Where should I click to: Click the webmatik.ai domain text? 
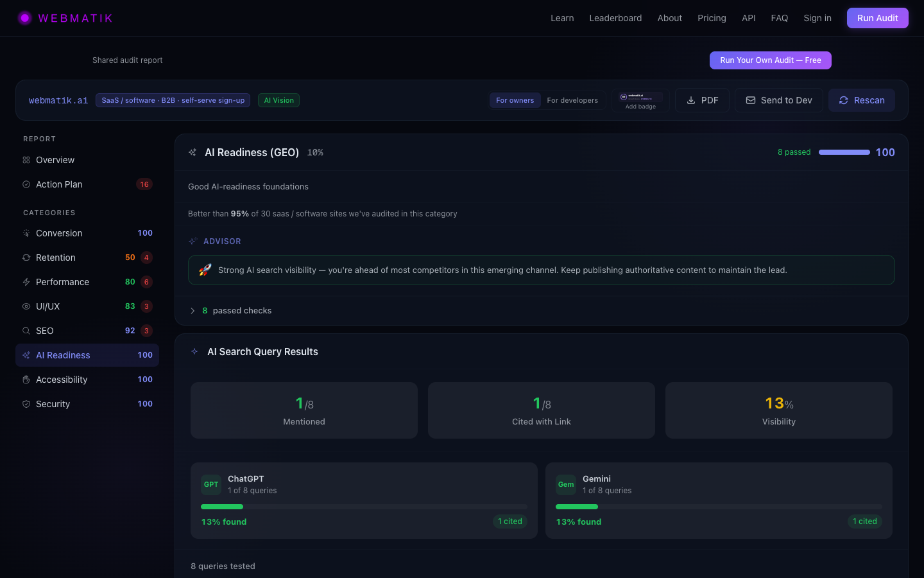pos(58,100)
